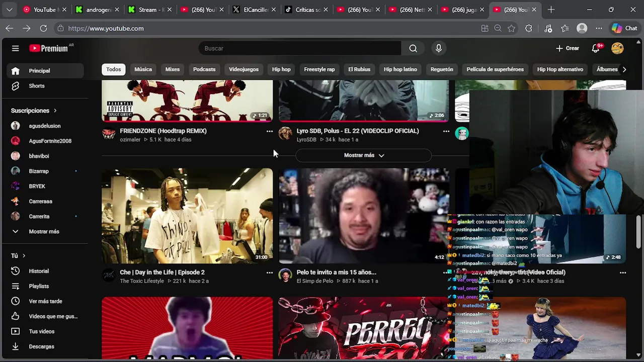This screenshot has height=362, width=644.
Task: Click the search magnifier button
Action: click(x=413, y=48)
